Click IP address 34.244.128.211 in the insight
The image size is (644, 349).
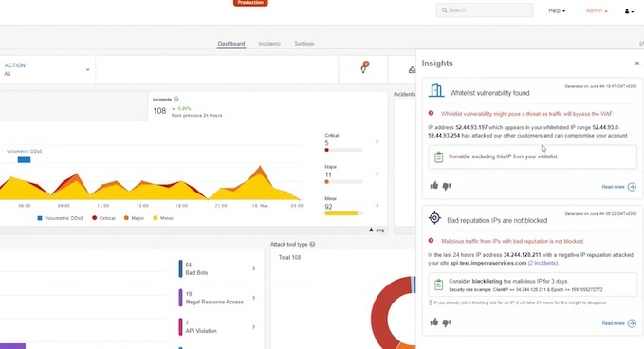pos(522,255)
